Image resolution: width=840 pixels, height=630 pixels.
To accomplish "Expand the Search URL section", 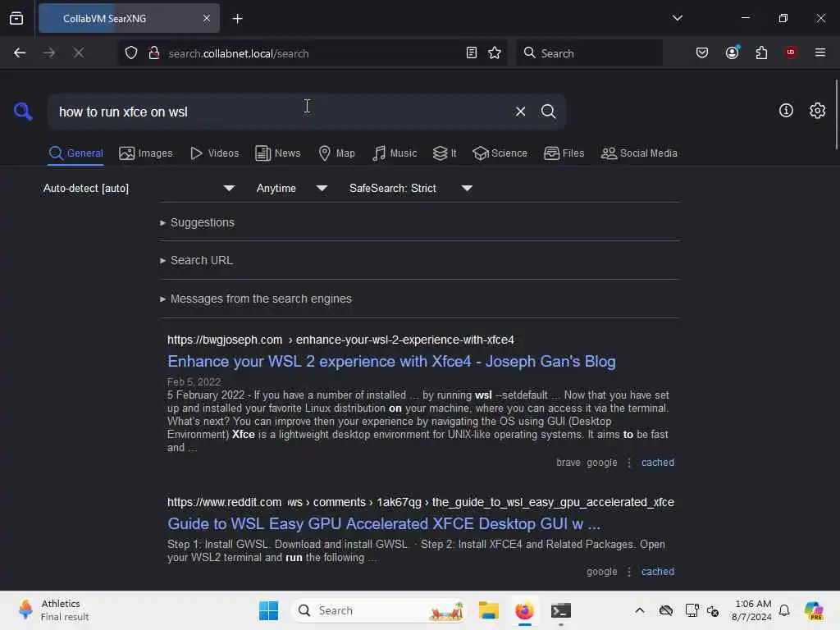I will pos(196,260).
